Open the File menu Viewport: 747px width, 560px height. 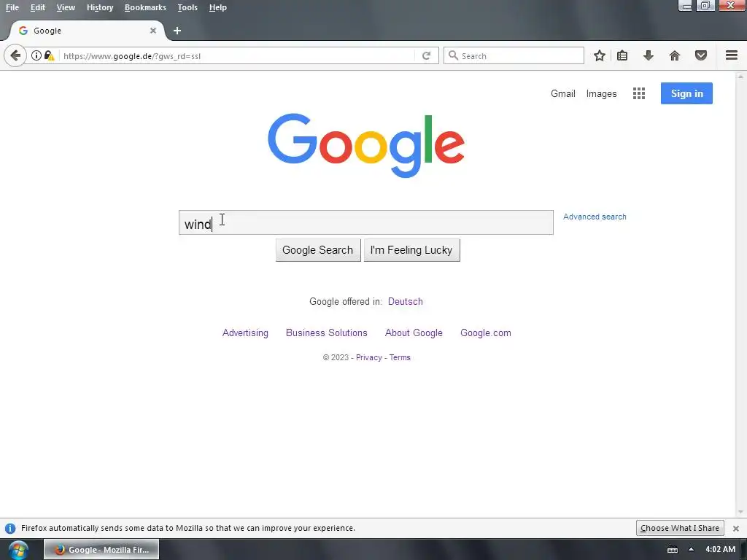click(12, 7)
